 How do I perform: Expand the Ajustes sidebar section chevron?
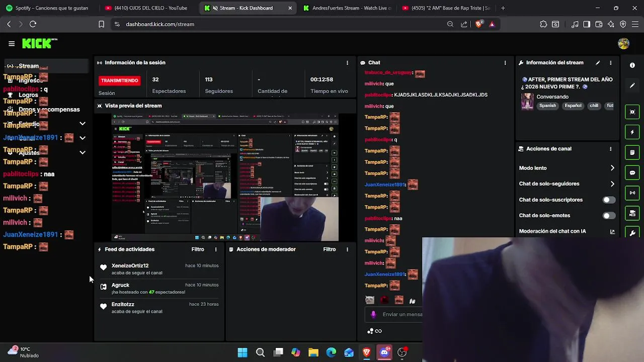pyautogui.click(x=83, y=152)
